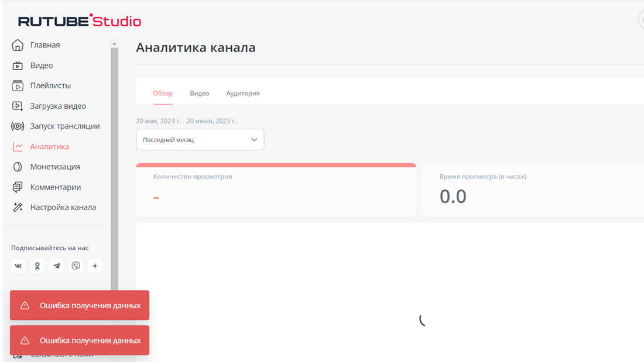Screen dimensions: 644x362
Task: Select the Монетизация monetization icon
Action: [x=18, y=167]
